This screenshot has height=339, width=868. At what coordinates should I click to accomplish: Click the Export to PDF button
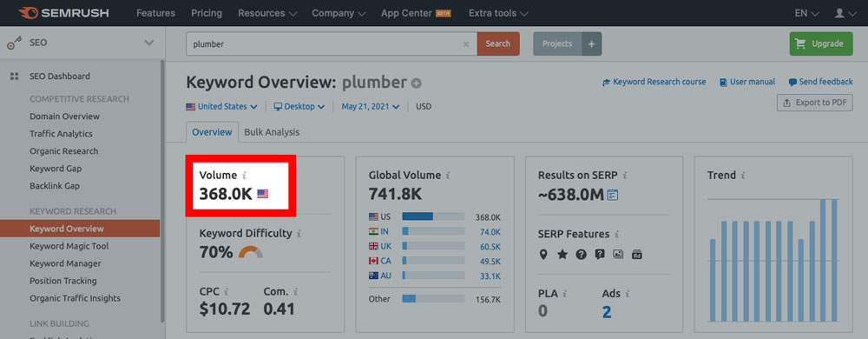tap(815, 103)
